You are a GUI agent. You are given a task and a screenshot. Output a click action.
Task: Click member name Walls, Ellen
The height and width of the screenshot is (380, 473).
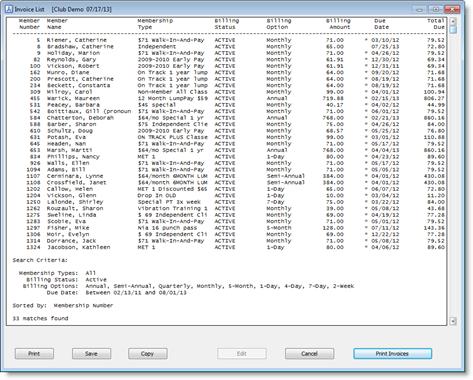pyautogui.click(x=68, y=163)
